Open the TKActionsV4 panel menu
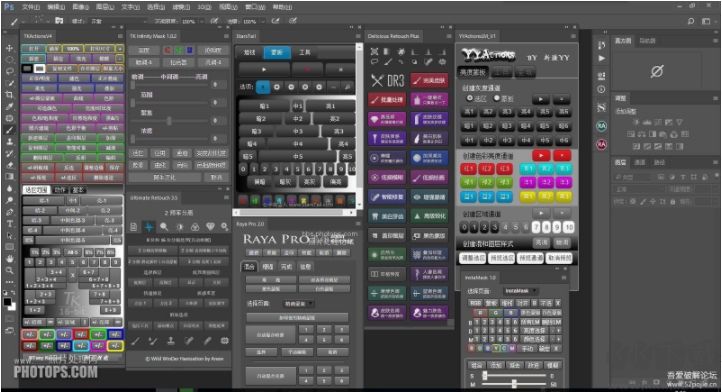Image resolution: width=722 pixels, height=392 pixels. tap(120, 36)
